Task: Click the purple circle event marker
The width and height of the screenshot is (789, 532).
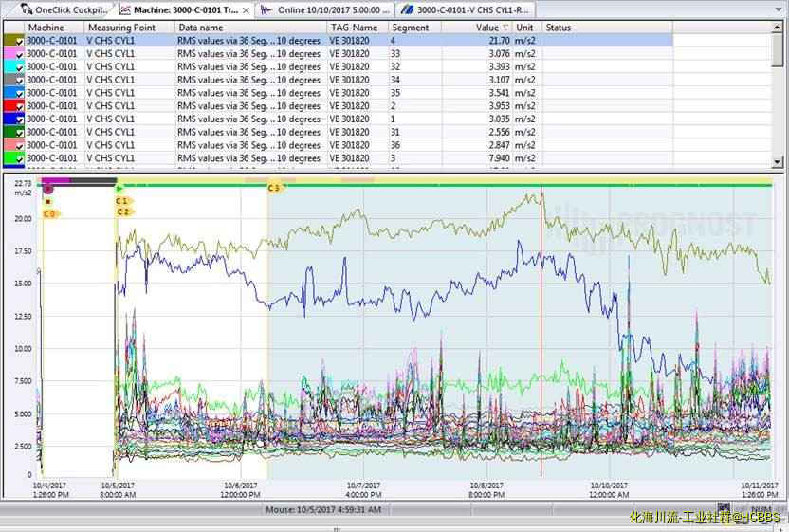Action: (x=47, y=190)
